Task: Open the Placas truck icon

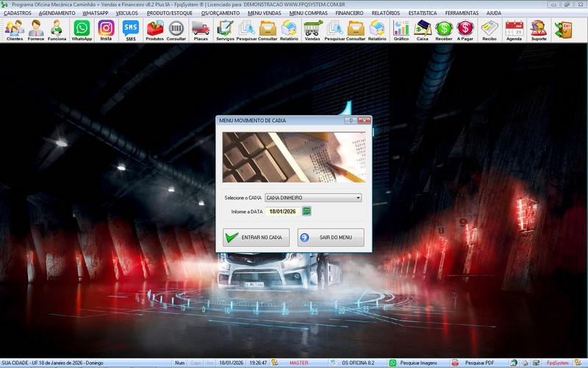Action: (201, 29)
